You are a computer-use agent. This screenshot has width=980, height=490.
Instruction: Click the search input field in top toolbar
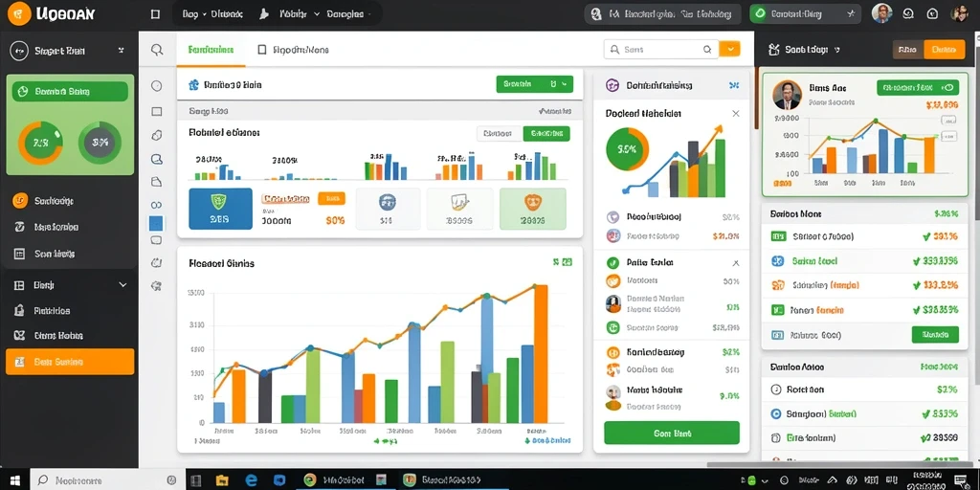(661, 49)
